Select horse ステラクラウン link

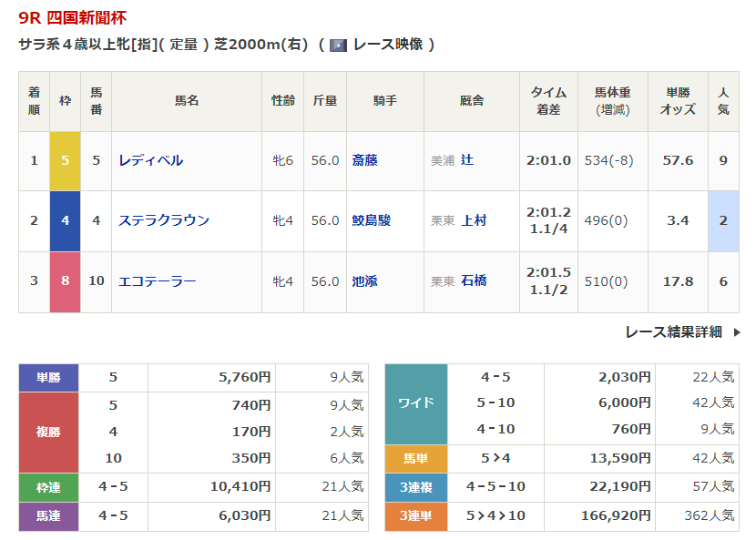pos(164,220)
